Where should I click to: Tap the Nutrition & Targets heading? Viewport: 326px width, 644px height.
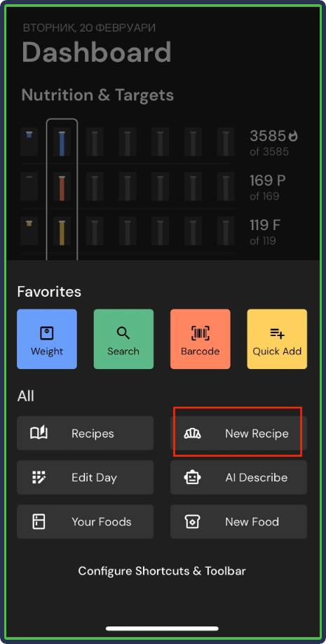97,95
